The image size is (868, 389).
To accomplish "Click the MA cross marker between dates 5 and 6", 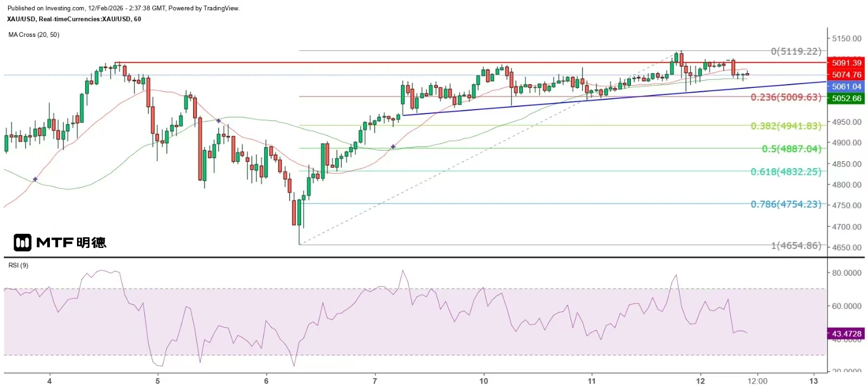I will [219, 121].
